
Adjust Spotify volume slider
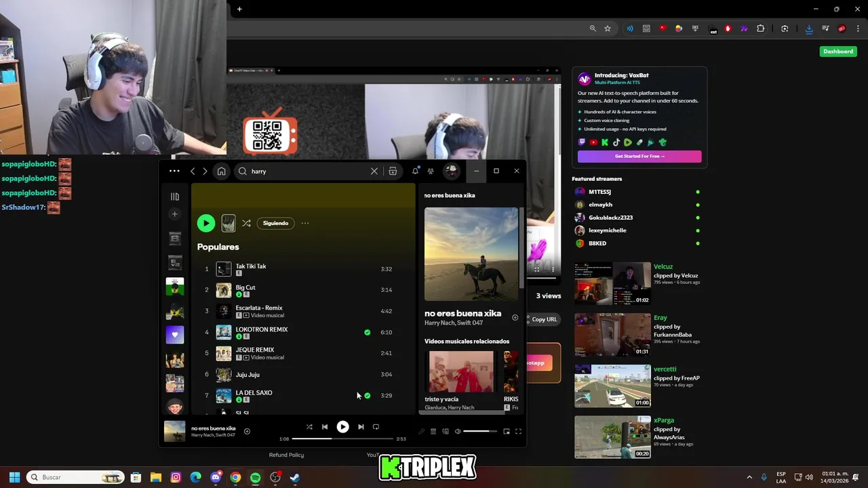click(480, 431)
